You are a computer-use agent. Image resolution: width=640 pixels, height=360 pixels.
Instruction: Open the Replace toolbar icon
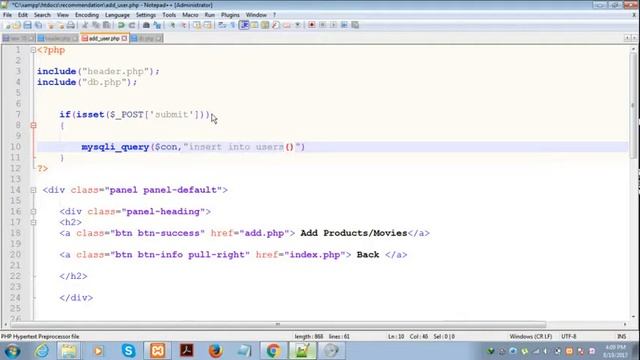pos(157,25)
